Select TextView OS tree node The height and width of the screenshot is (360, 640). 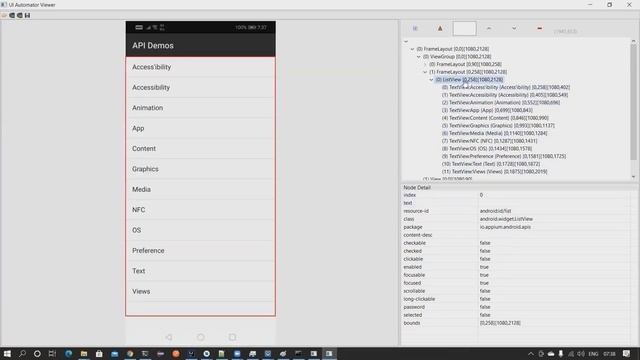[487, 149]
